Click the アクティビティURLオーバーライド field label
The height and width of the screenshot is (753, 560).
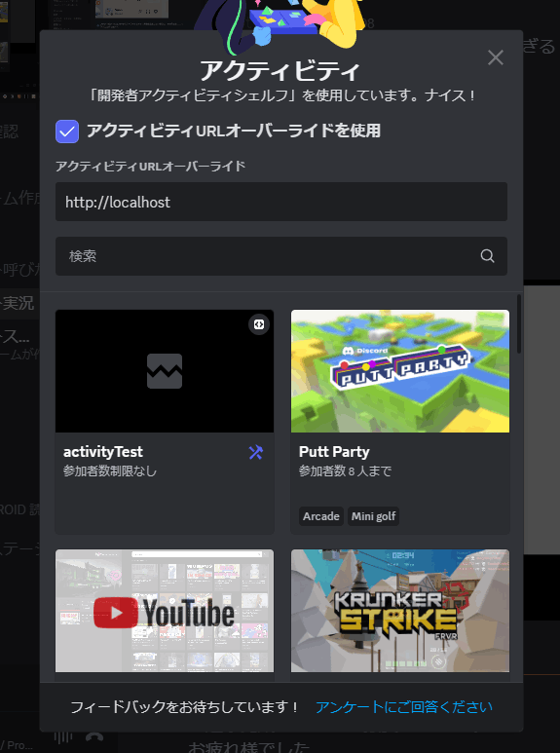point(150,167)
